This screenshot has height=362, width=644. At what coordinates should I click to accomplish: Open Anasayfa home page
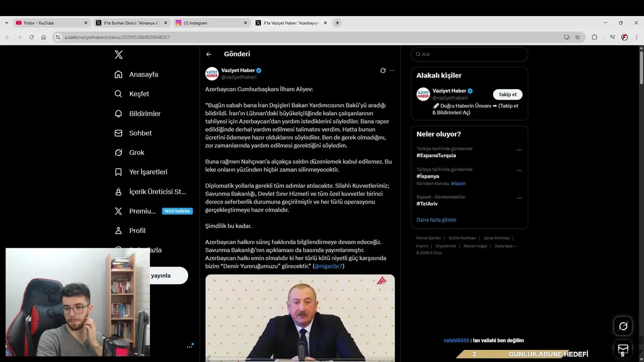(136, 74)
